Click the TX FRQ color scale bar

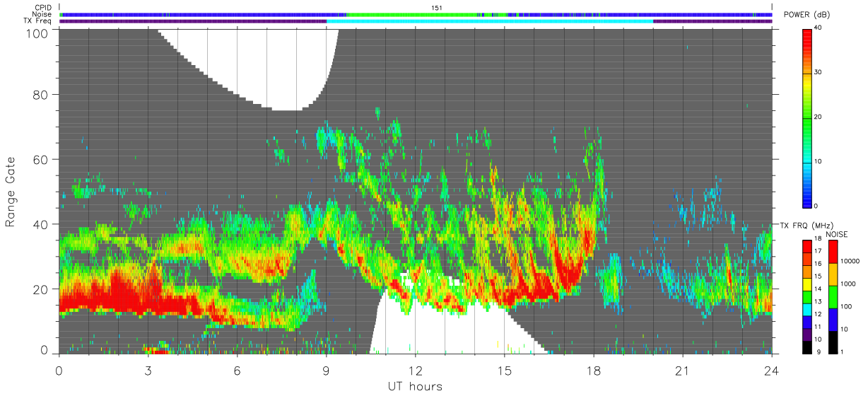(807, 296)
